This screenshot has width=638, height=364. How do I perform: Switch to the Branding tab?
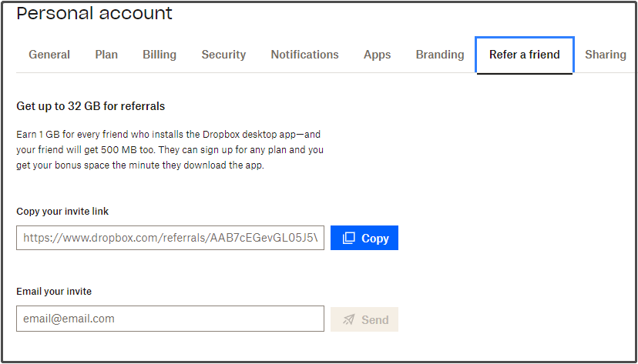point(440,55)
